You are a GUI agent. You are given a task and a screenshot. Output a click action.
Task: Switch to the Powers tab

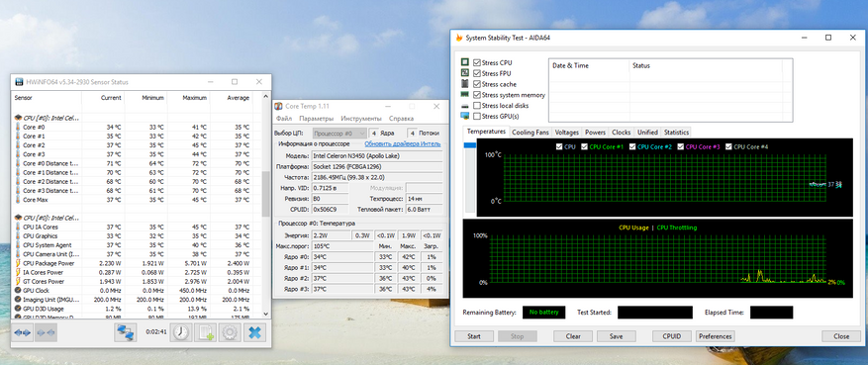tap(595, 133)
